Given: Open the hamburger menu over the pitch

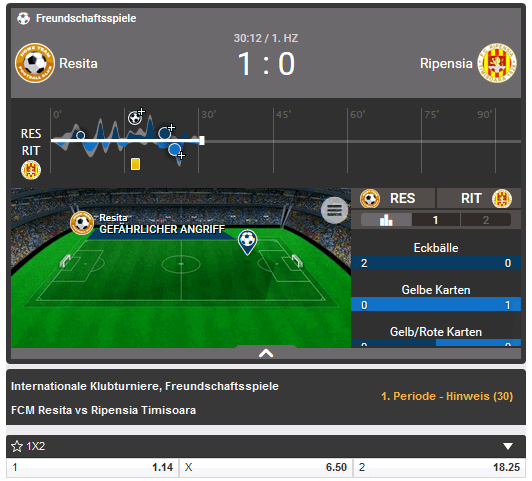Looking at the screenshot, I should [334, 210].
